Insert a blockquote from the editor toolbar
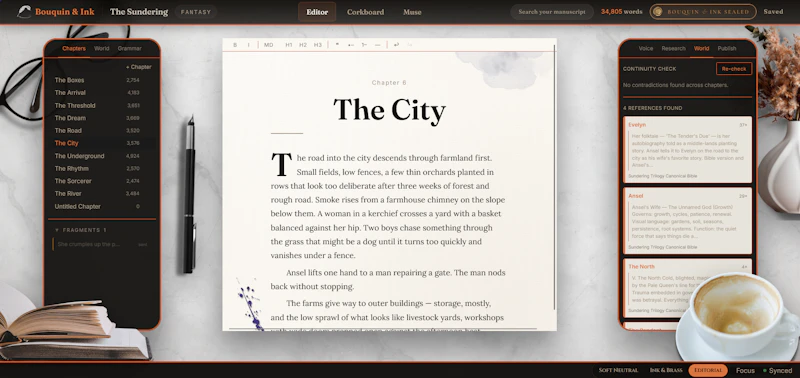This screenshot has height=378, width=800. 337,45
